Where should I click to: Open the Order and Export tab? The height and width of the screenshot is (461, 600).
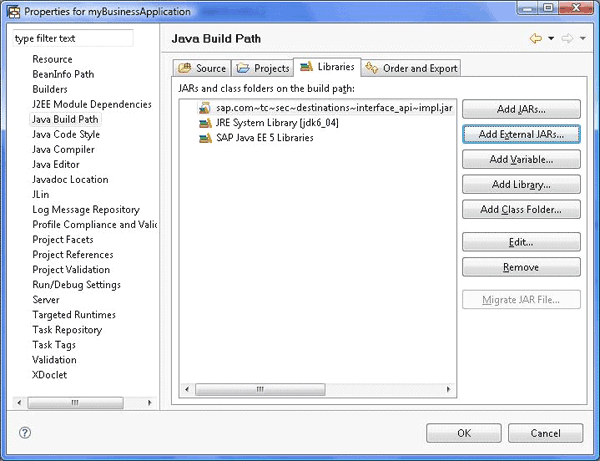411,68
